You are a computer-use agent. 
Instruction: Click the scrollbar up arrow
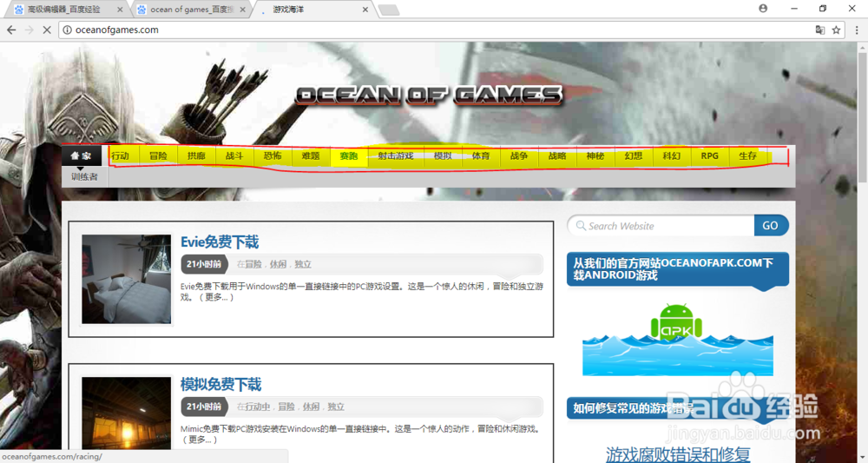click(x=863, y=48)
